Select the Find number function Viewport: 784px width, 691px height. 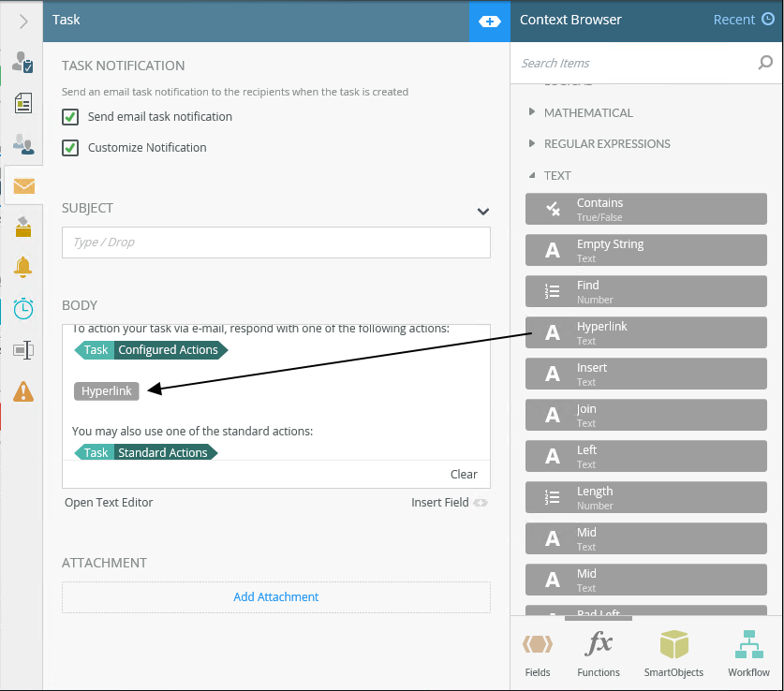(646, 291)
